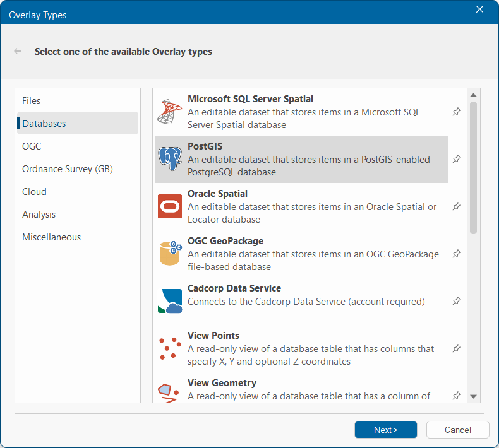
Task: Select the Cadcorp Data Service icon
Action: pos(169,301)
